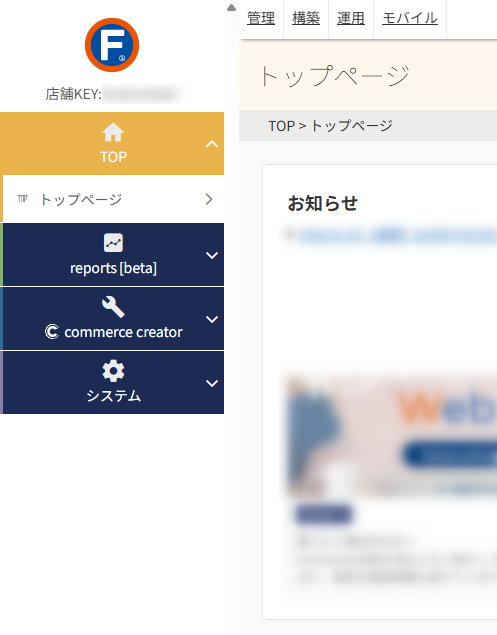Switch to the 構築 tab
This screenshot has width=497, height=635.
click(x=306, y=18)
